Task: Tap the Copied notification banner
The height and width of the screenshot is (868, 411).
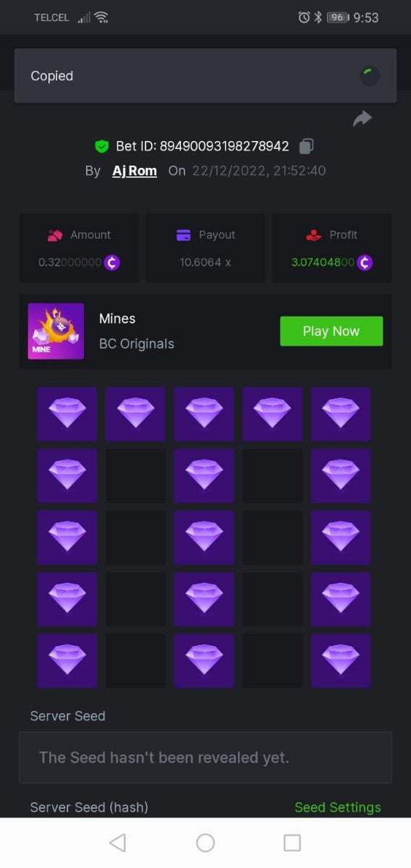Action: click(205, 76)
